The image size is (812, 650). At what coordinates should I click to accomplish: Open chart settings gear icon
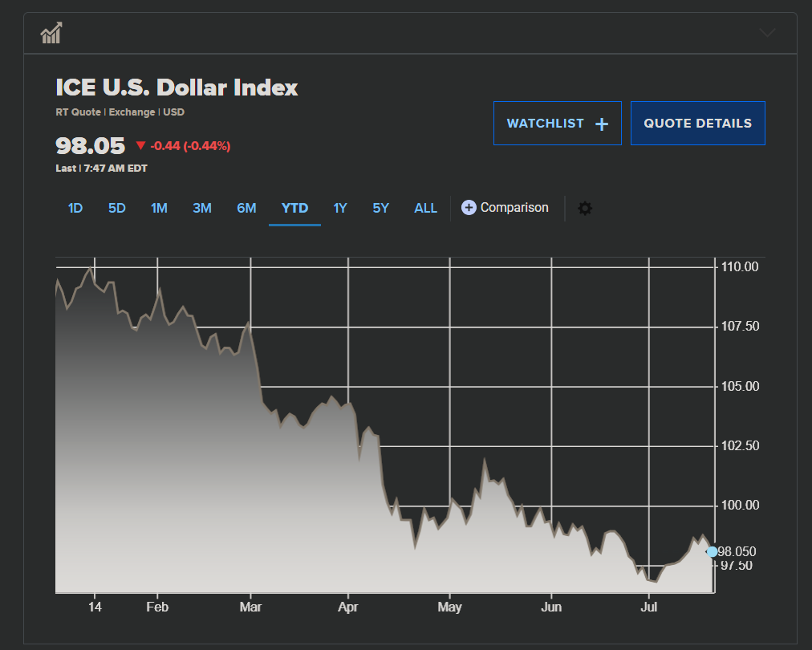coord(586,209)
